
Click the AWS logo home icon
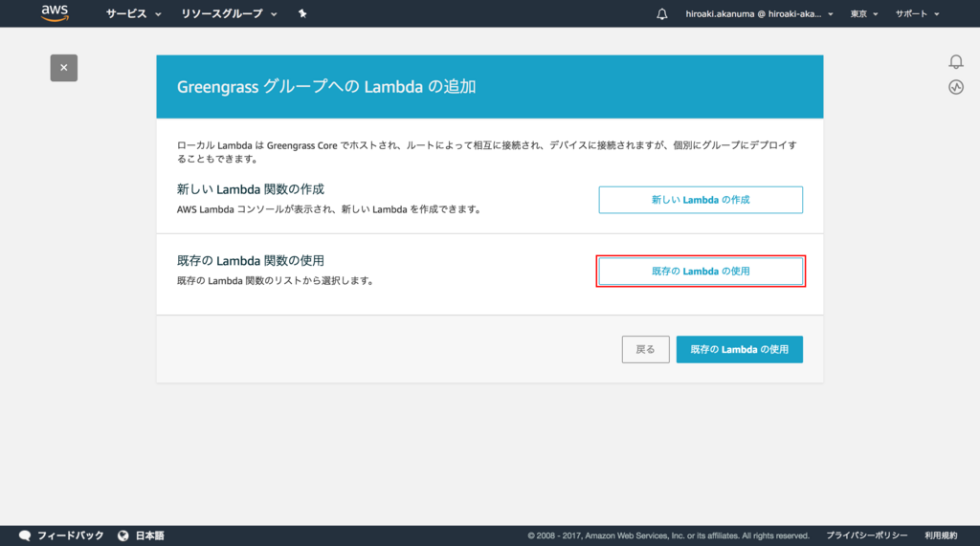click(55, 13)
